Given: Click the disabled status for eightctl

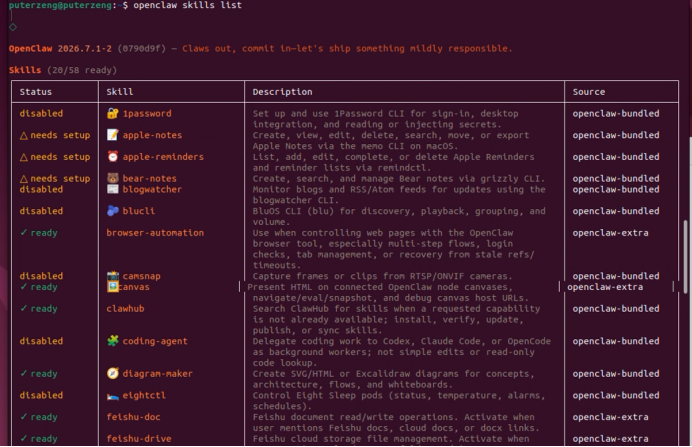Looking at the screenshot, I should 41,395.
